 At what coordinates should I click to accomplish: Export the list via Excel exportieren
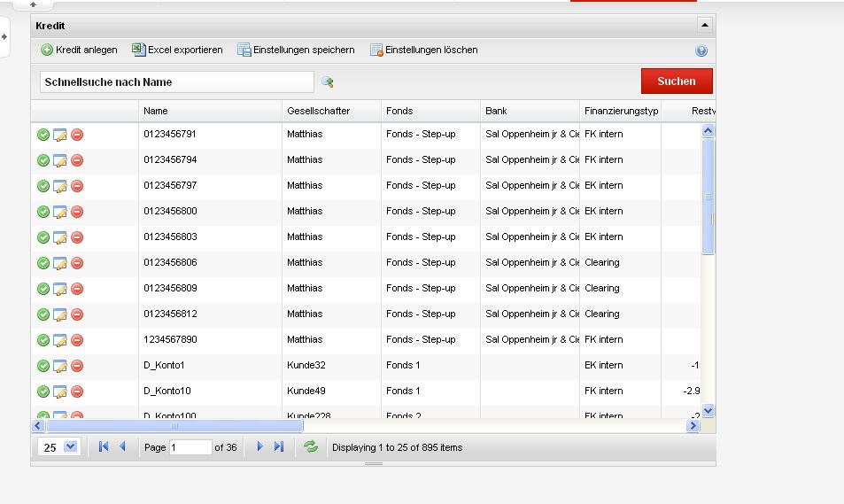coord(177,50)
